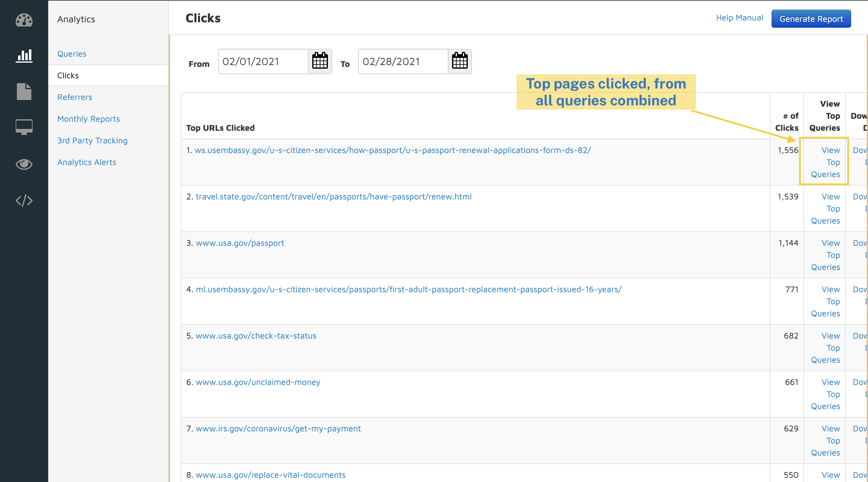Open 3rd Party Tracking section
This screenshot has width=868, height=482.
(x=92, y=141)
